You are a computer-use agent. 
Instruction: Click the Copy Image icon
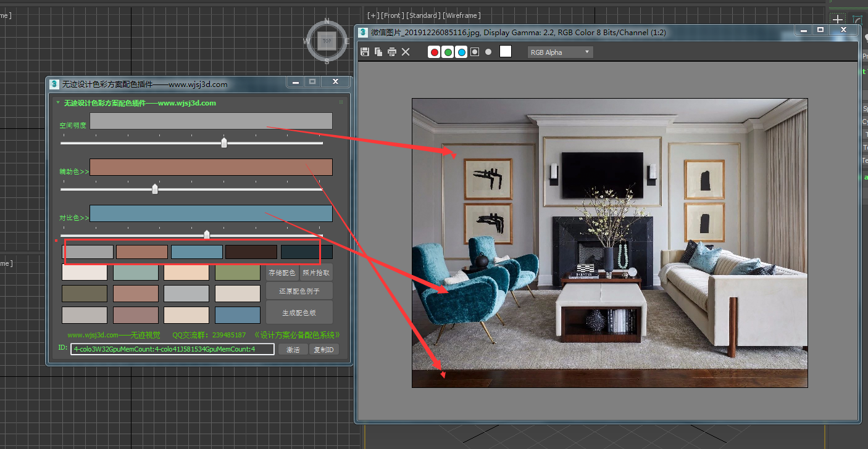click(378, 52)
